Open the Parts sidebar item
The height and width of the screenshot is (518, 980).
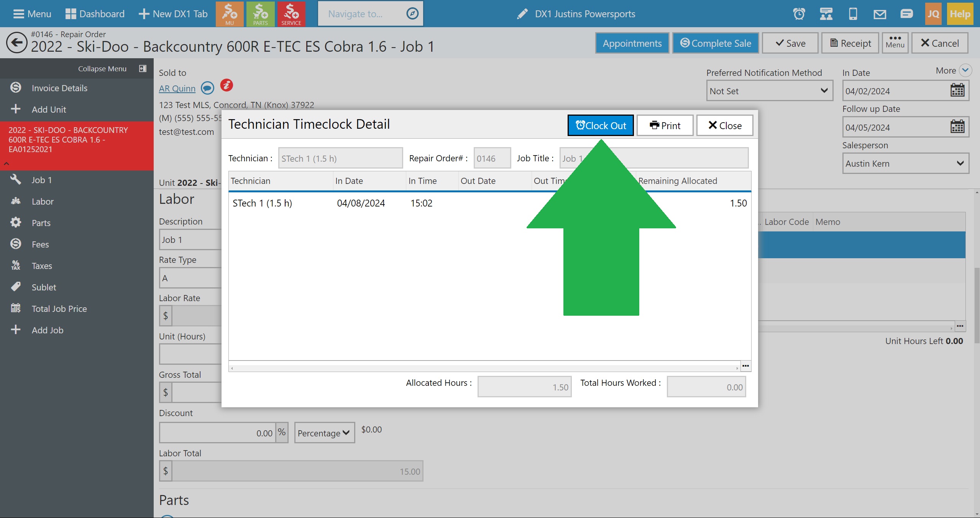pos(41,223)
